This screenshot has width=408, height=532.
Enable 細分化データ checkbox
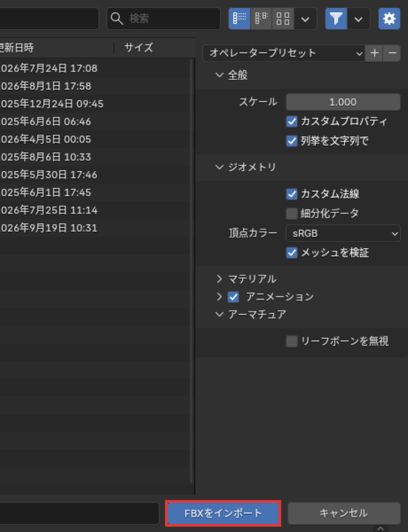[292, 213]
